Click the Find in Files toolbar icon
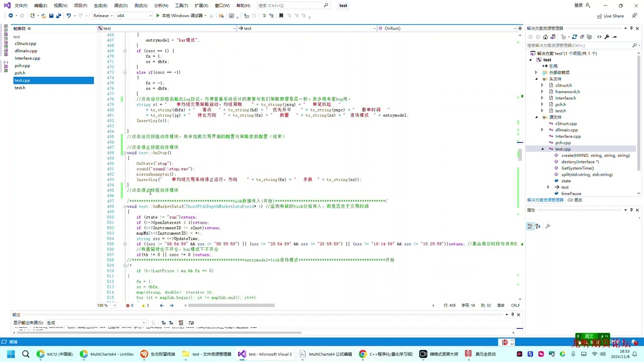The height and width of the screenshot is (362, 644). (x=221, y=16)
